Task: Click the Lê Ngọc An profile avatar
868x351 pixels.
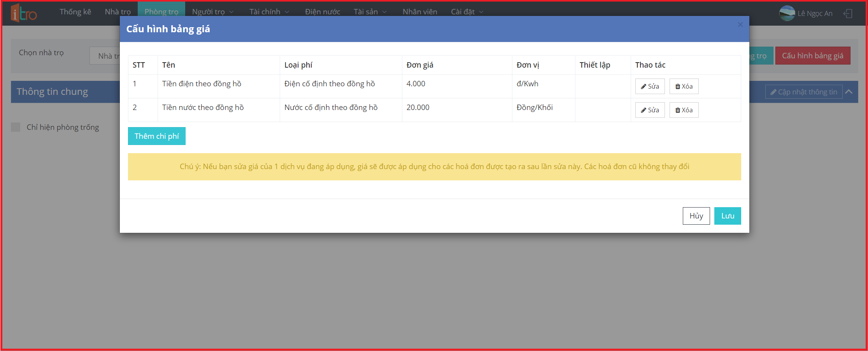Action: pos(787,13)
